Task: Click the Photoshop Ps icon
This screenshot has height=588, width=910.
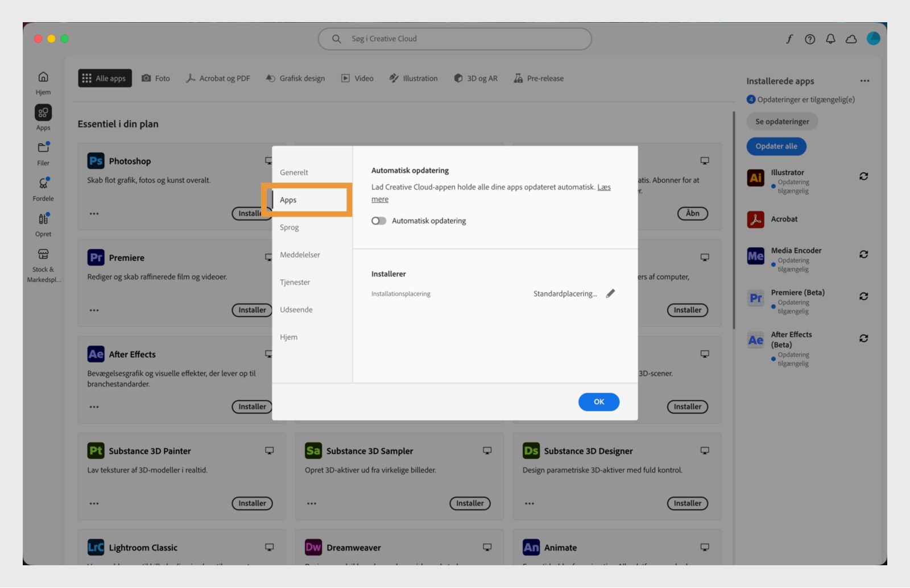Action: point(96,161)
